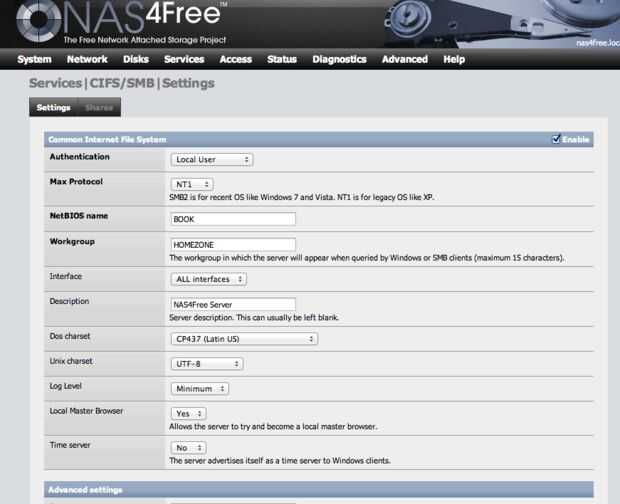The height and width of the screenshot is (504, 620).
Task: Open the Interface dropdown showing ALL interfaces
Action: [209, 279]
